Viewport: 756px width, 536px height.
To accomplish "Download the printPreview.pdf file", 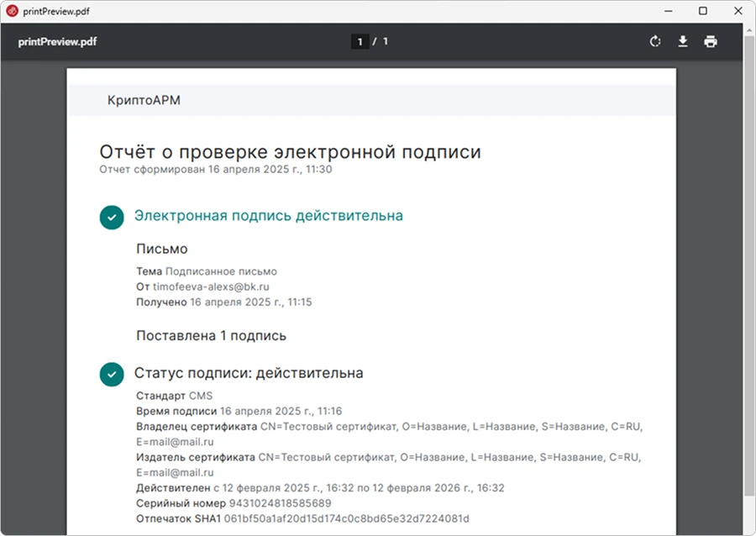I will tap(683, 40).
